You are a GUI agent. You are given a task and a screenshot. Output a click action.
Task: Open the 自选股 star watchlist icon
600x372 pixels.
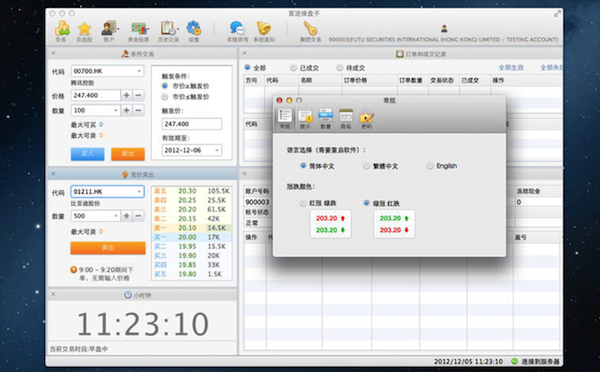84,31
